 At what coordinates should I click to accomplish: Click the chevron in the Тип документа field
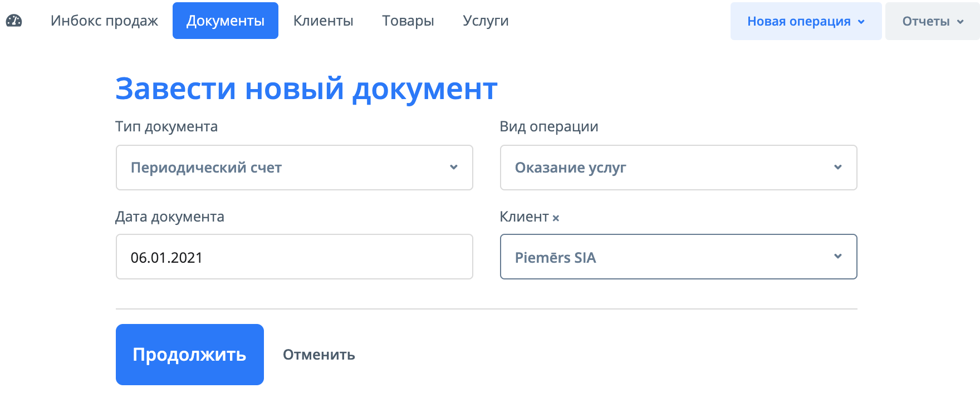tap(455, 167)
